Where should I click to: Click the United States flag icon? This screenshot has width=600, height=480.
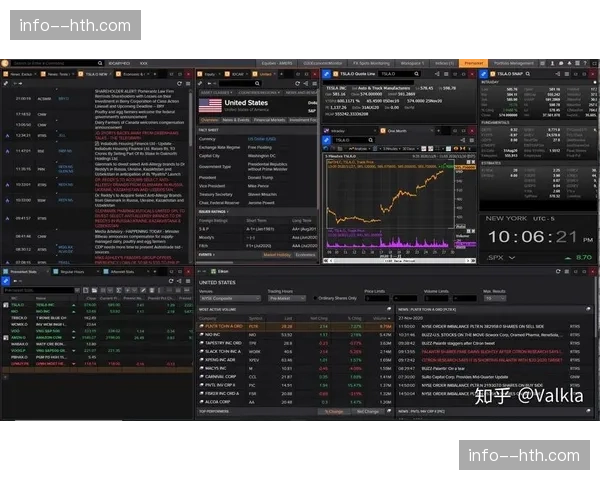tap(209, 103)
